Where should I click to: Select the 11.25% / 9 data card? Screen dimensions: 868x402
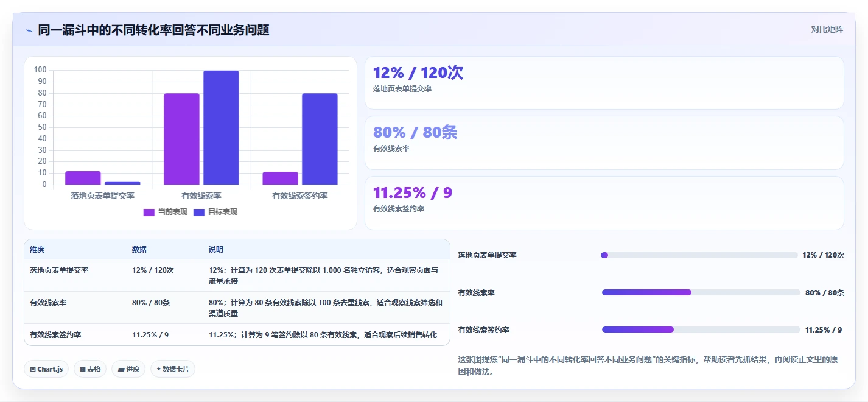(604, 203)
